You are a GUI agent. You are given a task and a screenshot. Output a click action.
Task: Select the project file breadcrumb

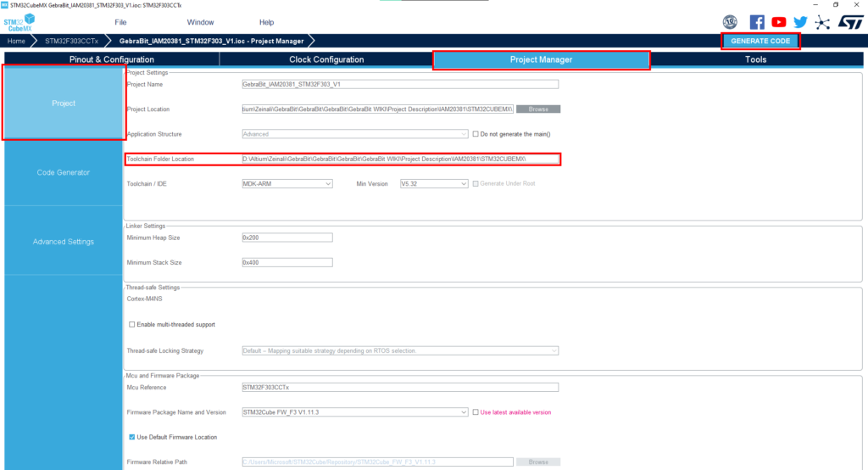(211, 41)
